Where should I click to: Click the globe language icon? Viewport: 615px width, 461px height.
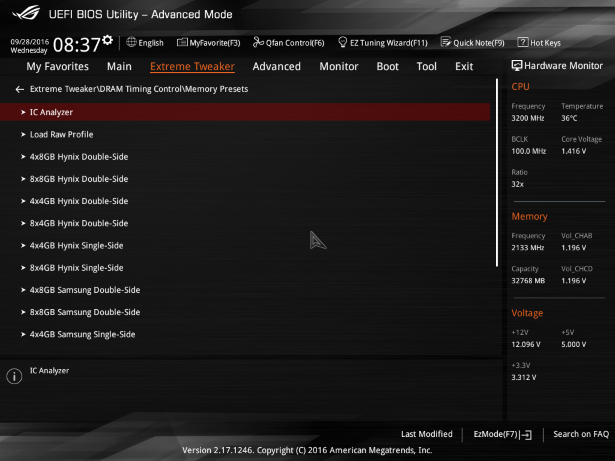(x=131, y=42)
